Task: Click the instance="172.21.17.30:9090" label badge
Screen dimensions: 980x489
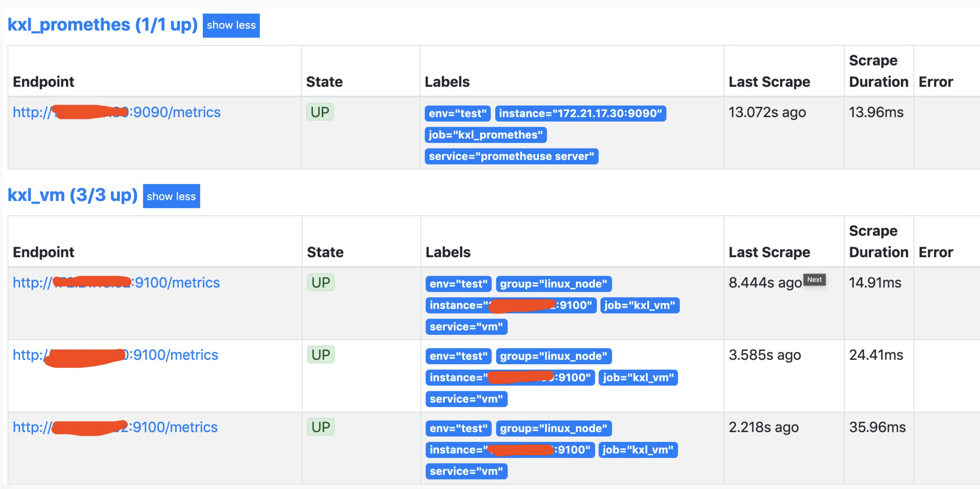Action: tap(580, 113)
